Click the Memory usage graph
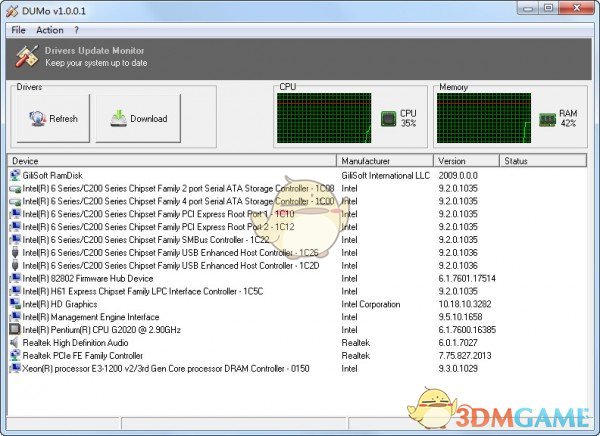This screenshot has height=436, width=600. (x=484, y=118)
